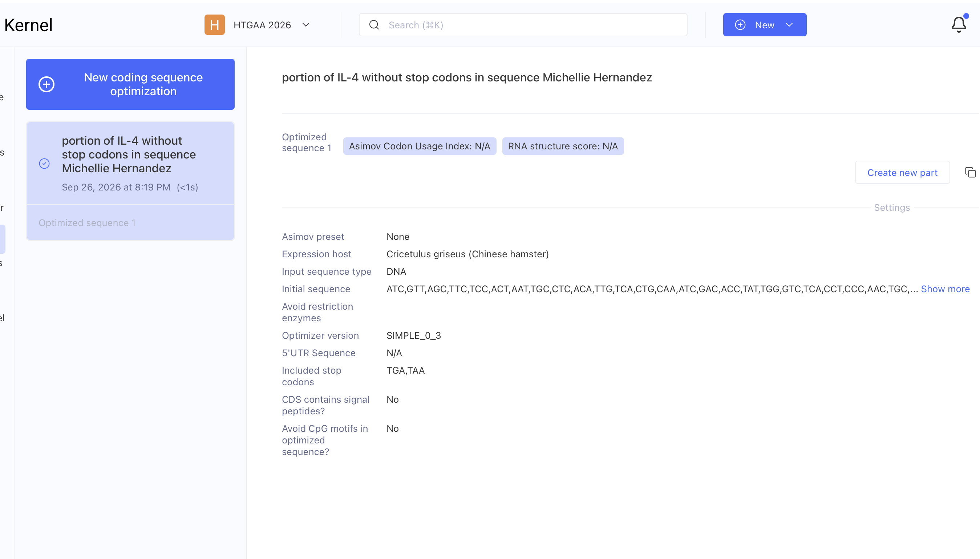Expand the HTGAA 2026 workspace dropdown
This screenshot has height=559, width=980.
tap(306, 25)
